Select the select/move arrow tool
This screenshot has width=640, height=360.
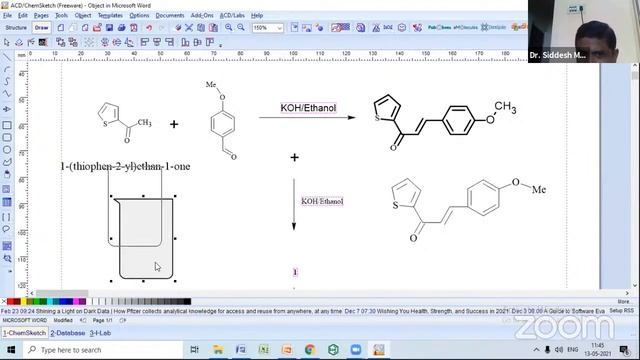[x=7, y=42]
